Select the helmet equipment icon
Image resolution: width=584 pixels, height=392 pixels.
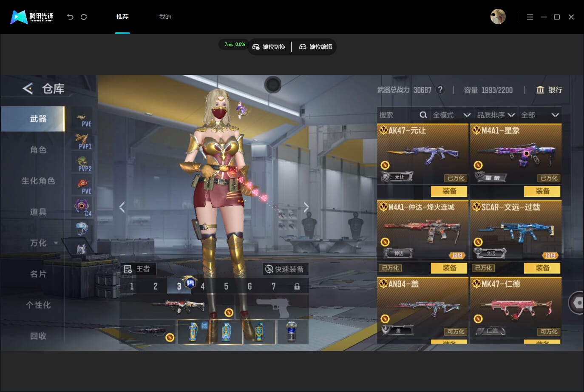[x=82, y=229]
